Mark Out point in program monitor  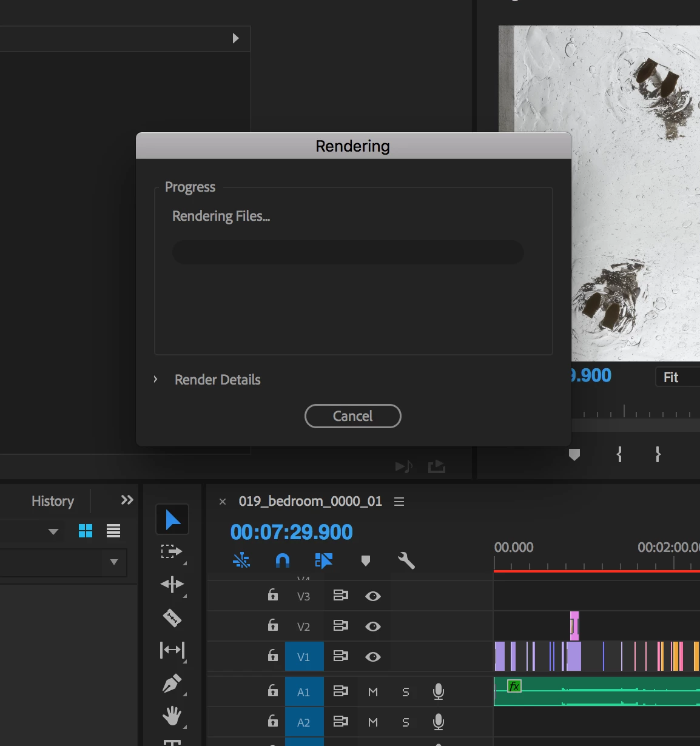click(658, 454)
